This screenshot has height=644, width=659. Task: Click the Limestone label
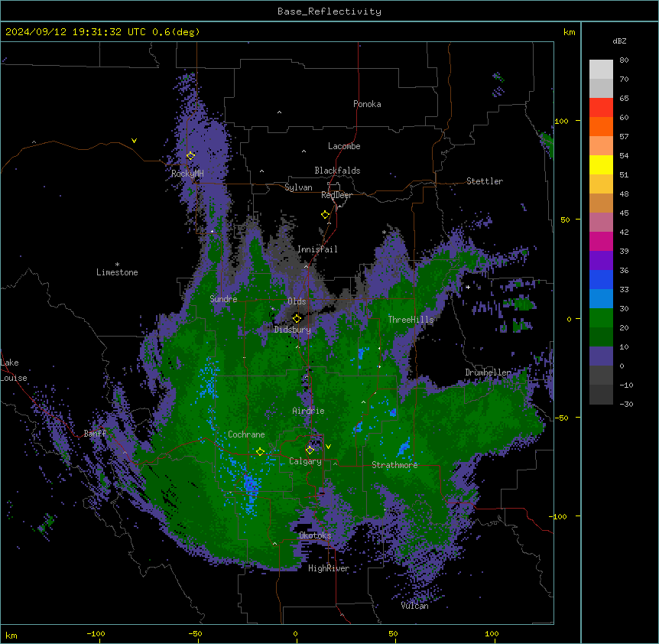(117, 272)
